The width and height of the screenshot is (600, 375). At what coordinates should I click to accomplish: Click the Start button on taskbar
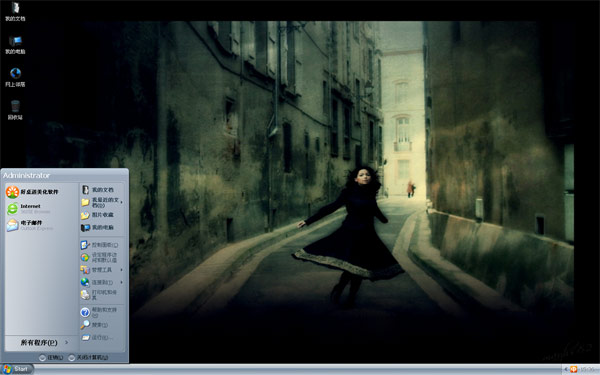[17, 369]
